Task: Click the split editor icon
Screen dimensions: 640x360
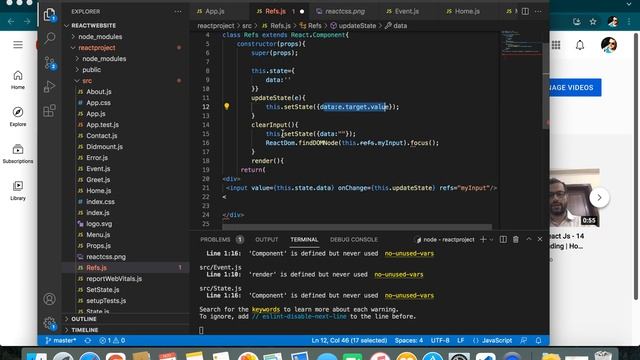Action: [525, 11]
